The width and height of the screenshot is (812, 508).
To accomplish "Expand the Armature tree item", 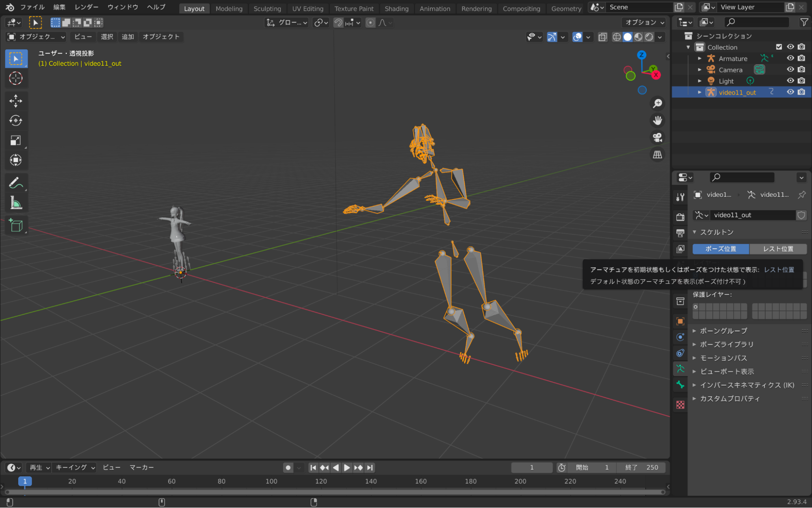I will point(699,59).
